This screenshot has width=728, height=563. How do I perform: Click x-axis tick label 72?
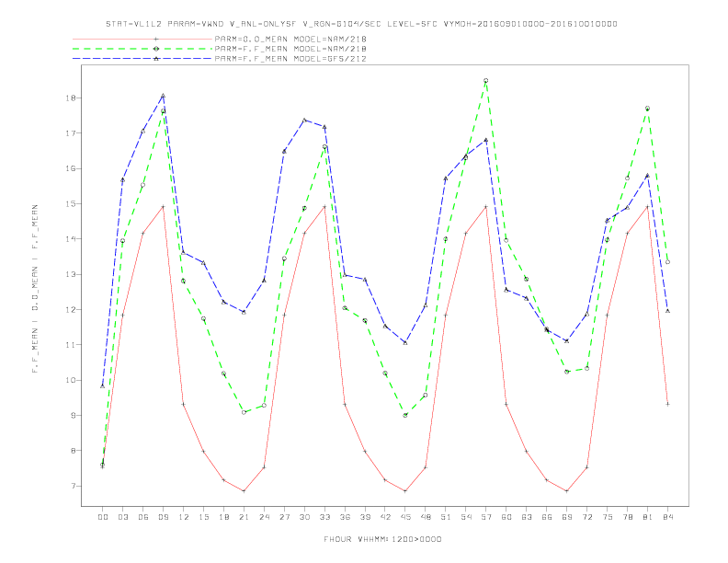(586, 517)
